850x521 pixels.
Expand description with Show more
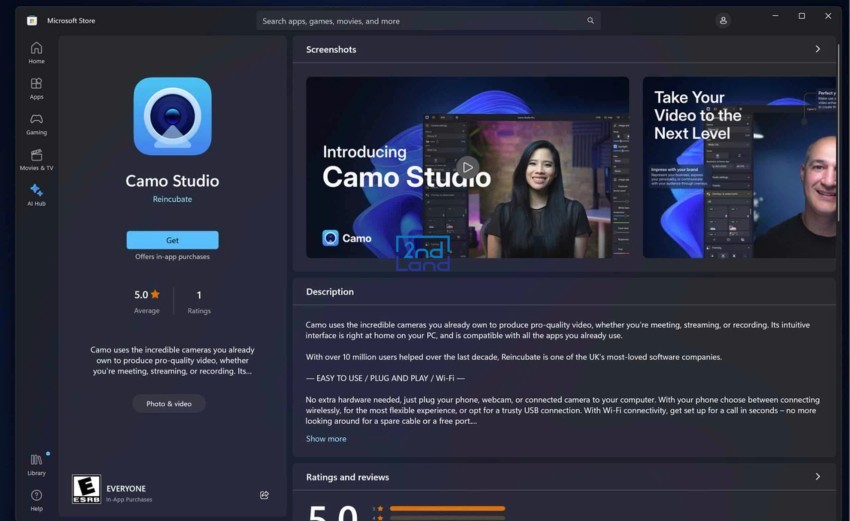click(326, 438)
